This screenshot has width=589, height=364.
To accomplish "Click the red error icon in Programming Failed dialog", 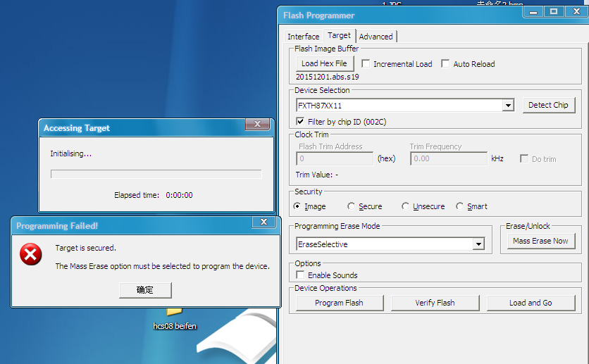I will coord(31,254).
